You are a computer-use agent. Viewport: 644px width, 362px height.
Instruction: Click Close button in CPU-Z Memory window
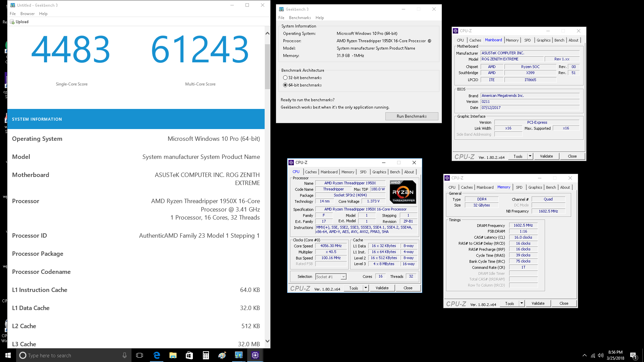coord(564,303)
